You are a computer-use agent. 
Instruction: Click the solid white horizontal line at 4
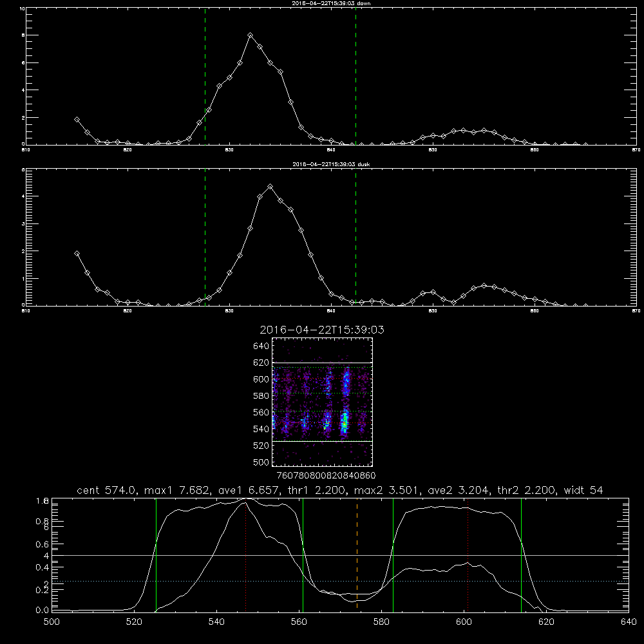341,555
